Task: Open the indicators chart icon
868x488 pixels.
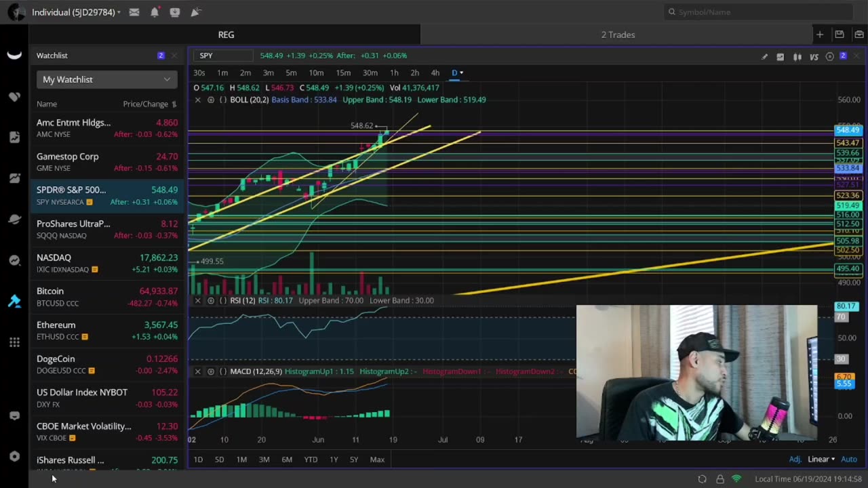Action: [x=781, y=57]
